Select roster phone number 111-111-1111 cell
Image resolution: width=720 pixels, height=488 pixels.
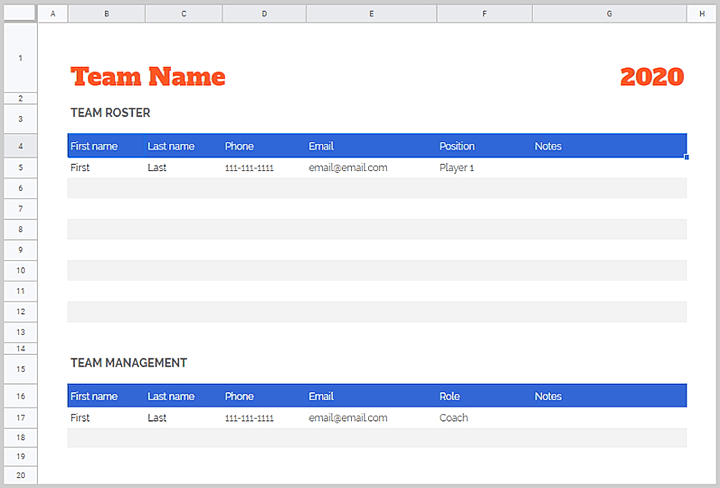tap(249, 168)
